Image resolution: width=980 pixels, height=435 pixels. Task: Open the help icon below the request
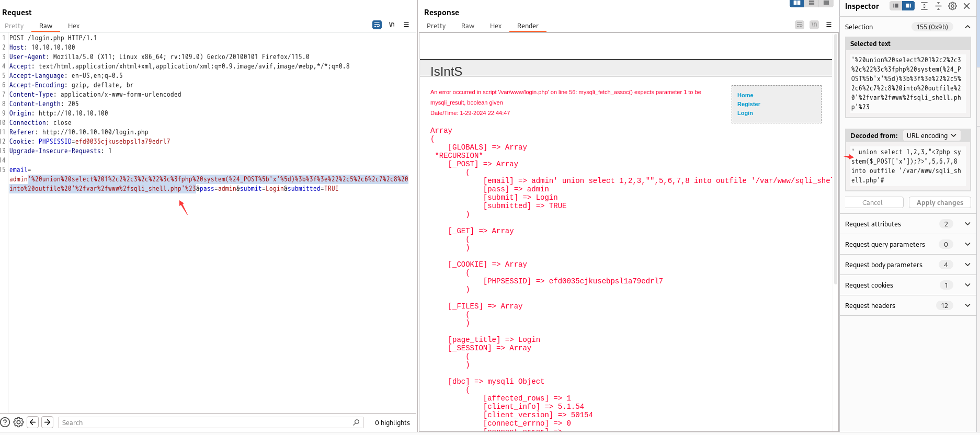point(5,422)
